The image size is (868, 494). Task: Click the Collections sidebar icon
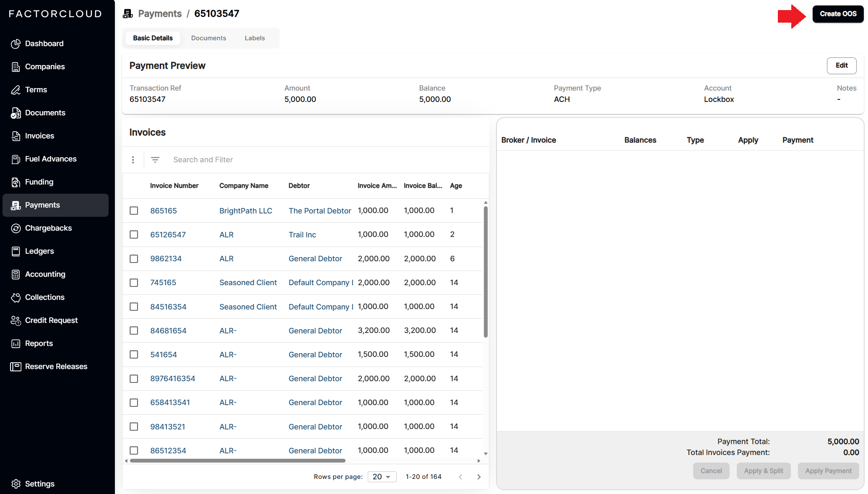tap(16, 297)
